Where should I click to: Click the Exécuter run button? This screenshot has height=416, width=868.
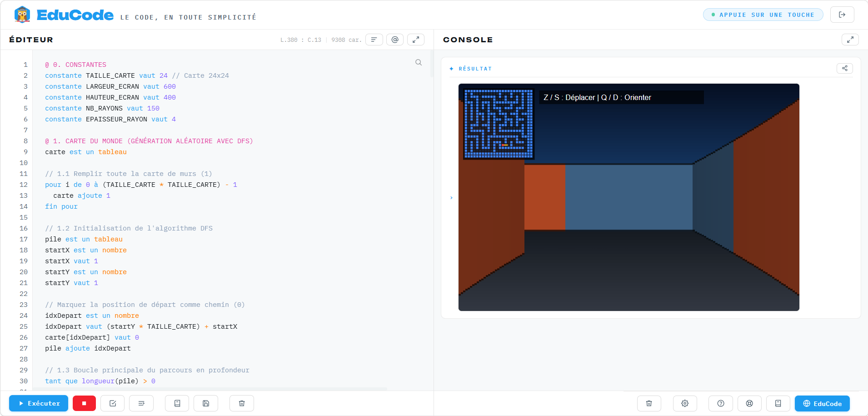(x=39, y=403)
